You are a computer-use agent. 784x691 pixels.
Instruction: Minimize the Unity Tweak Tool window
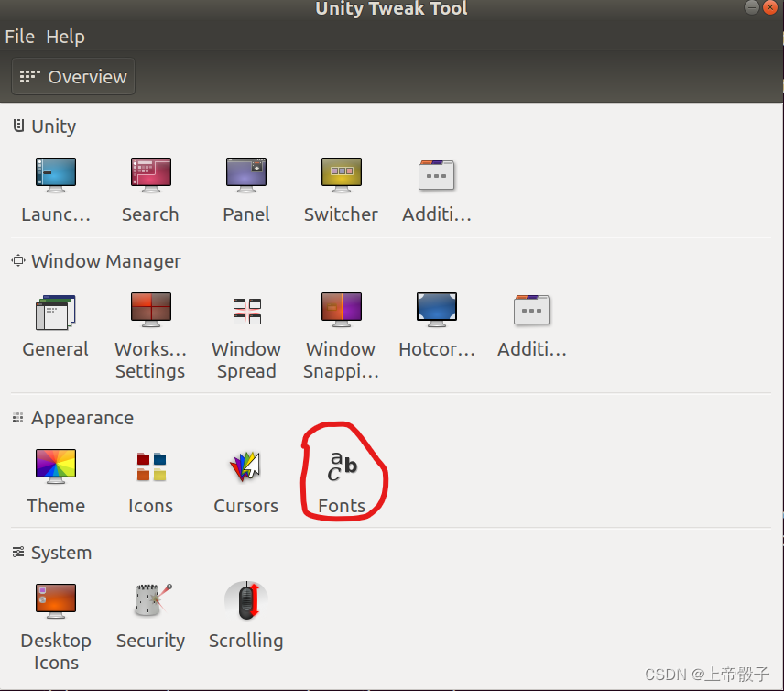point(751,7)
